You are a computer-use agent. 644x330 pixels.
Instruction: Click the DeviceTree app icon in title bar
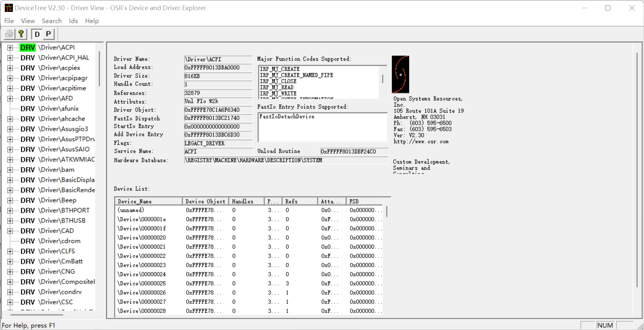coord(8,8)
